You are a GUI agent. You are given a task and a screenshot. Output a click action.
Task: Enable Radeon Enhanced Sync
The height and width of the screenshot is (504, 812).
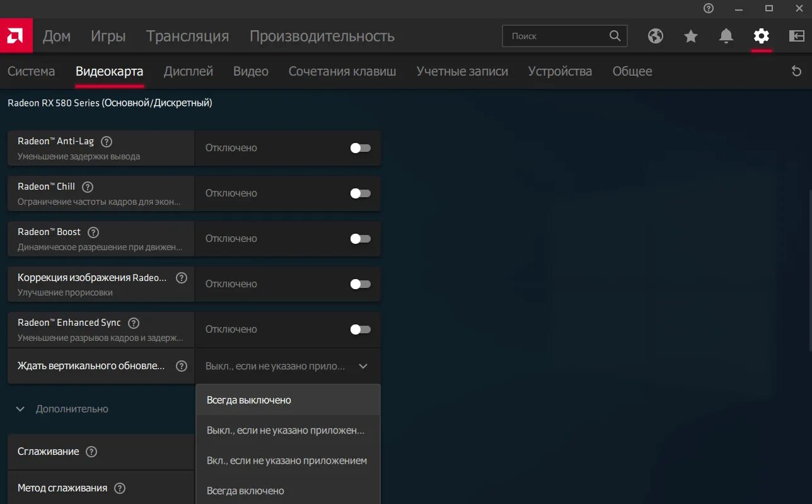click(359, 329)
